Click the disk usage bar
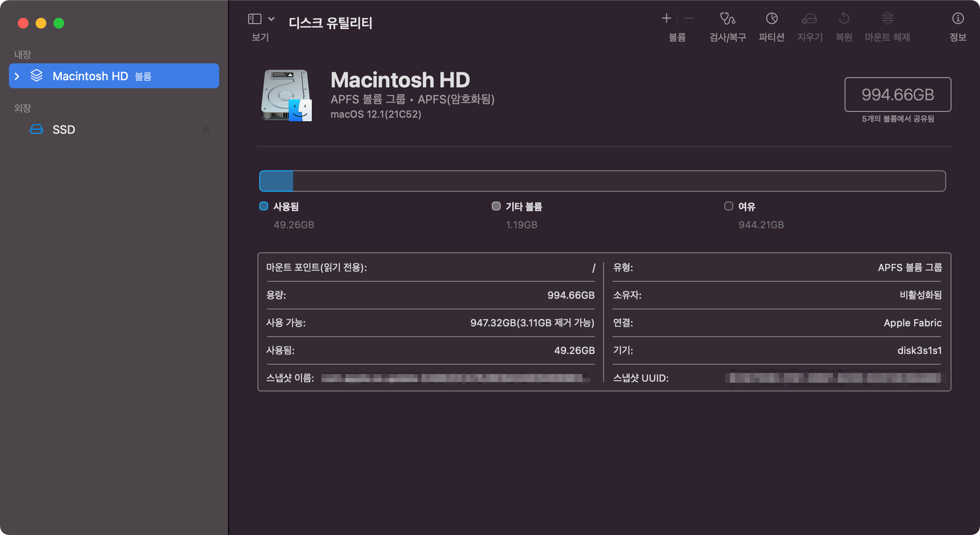The width and height of the screenshot is (980, 535). coord(602,181)
